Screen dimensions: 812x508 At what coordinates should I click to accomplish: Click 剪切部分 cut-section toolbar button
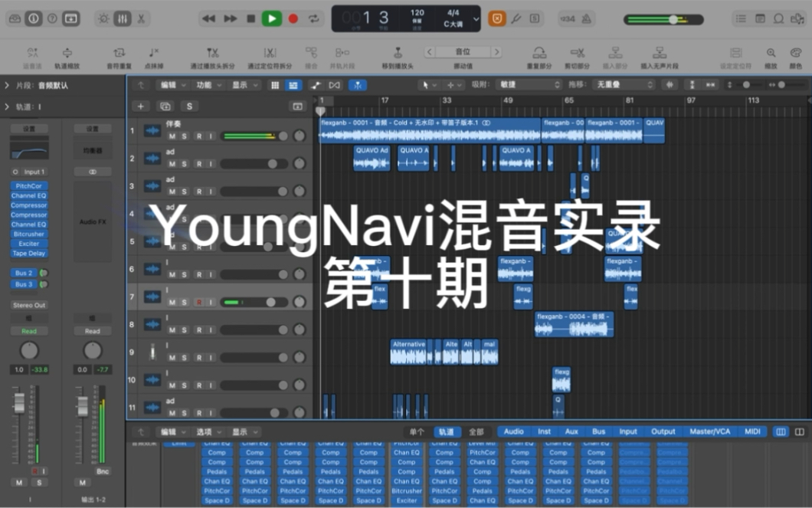coord(577,58)
